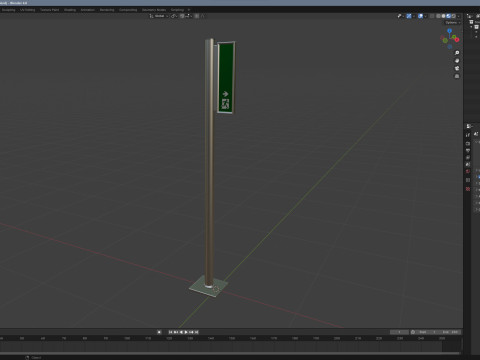Open the outliner editor type dropdown
Image resolution: width=480 pixels, height=360 pixels.
pyautogui.click(x=469, y=16)
